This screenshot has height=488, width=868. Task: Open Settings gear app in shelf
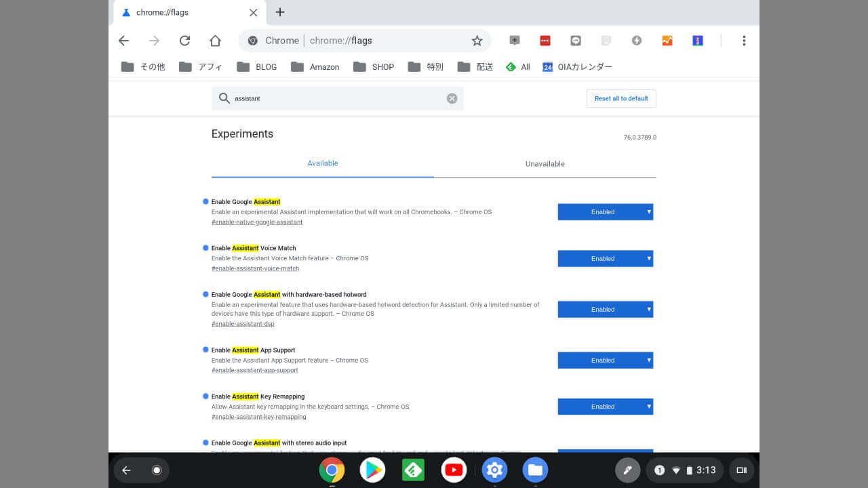494,470
